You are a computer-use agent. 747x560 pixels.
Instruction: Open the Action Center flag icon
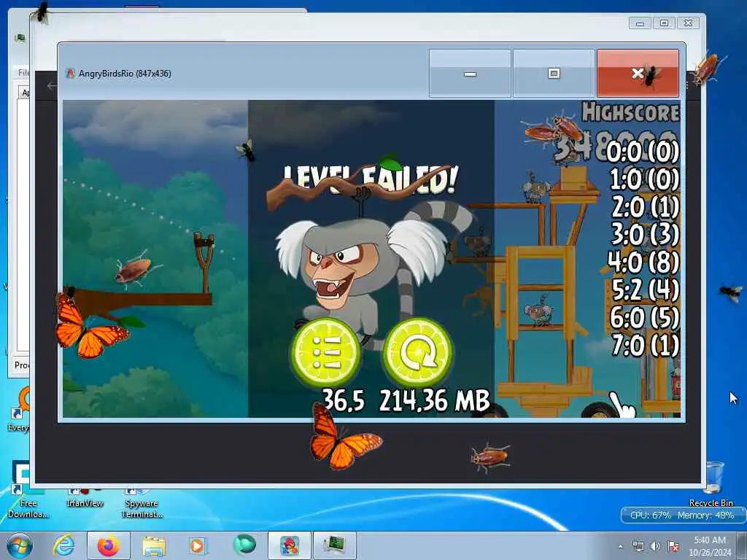tap(673, 546)
